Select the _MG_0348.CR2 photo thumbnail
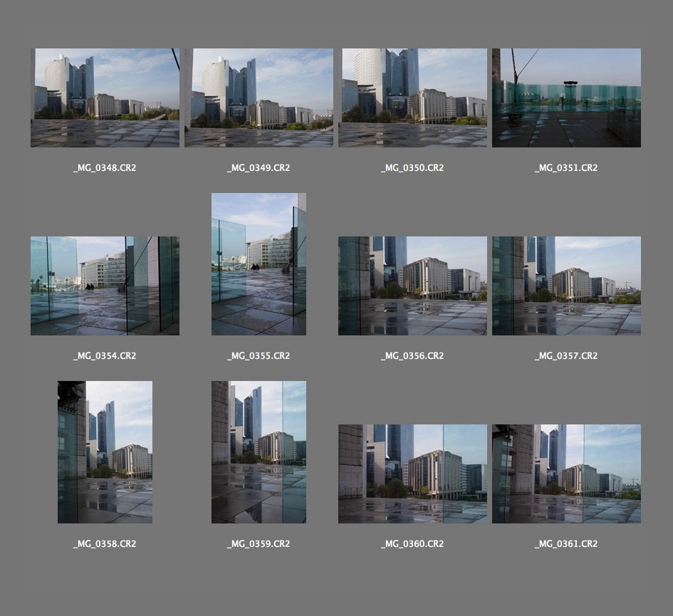Viewport: 673px width, 616px height. (x=105, y=98)
